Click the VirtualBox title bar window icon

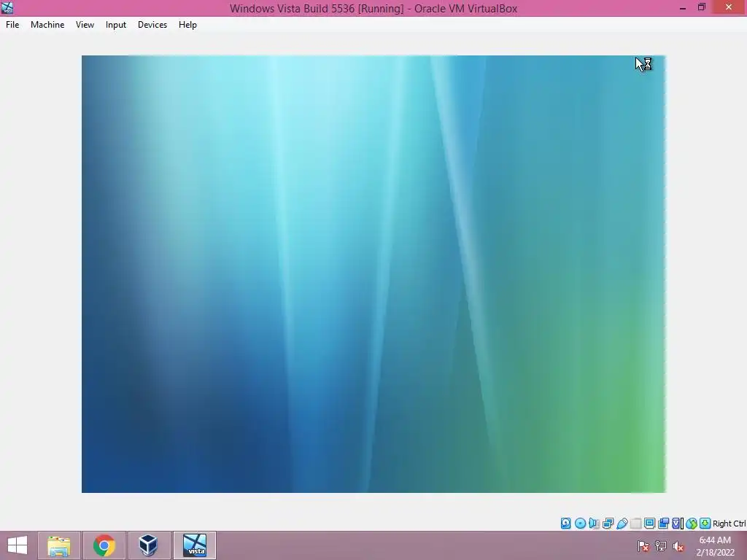coord(7,7)
